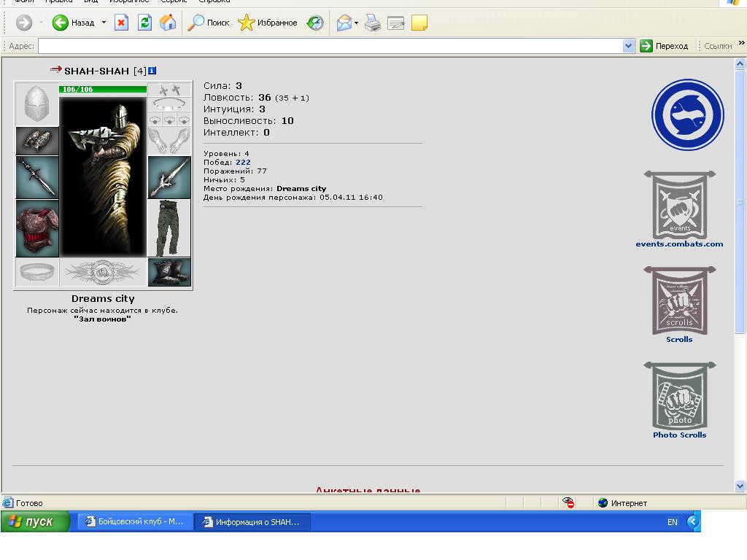The height and width of the screenshot is (560, 747).
Task: Refresh the page with green arrows icon
Action: [x=144, y=23]
